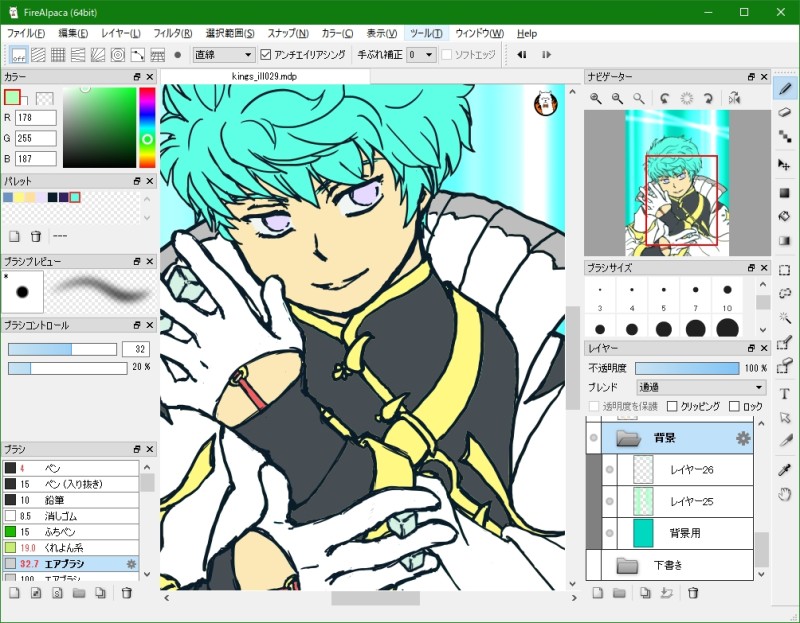Screen dimensions: 800x623
Task: Flip the canvas view in the Navigator
Action: click(734, 98)
